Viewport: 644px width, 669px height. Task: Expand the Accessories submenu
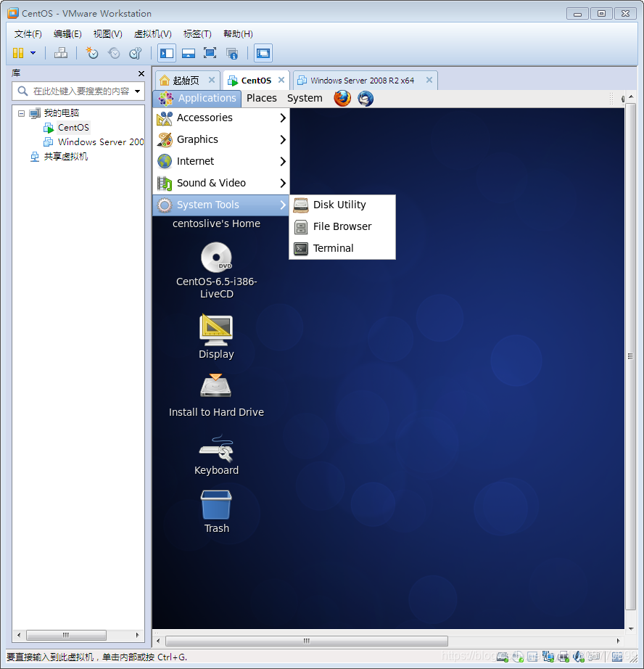tap(205, 117)
